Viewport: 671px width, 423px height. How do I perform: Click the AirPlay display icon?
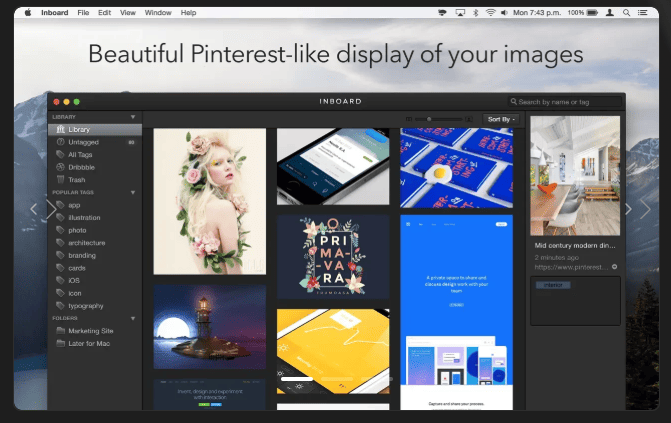click(460, 13)
